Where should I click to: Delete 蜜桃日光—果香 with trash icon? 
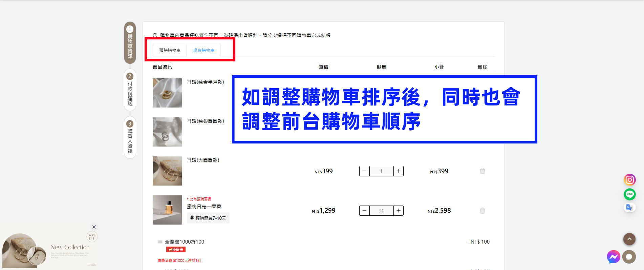(482, 211)
